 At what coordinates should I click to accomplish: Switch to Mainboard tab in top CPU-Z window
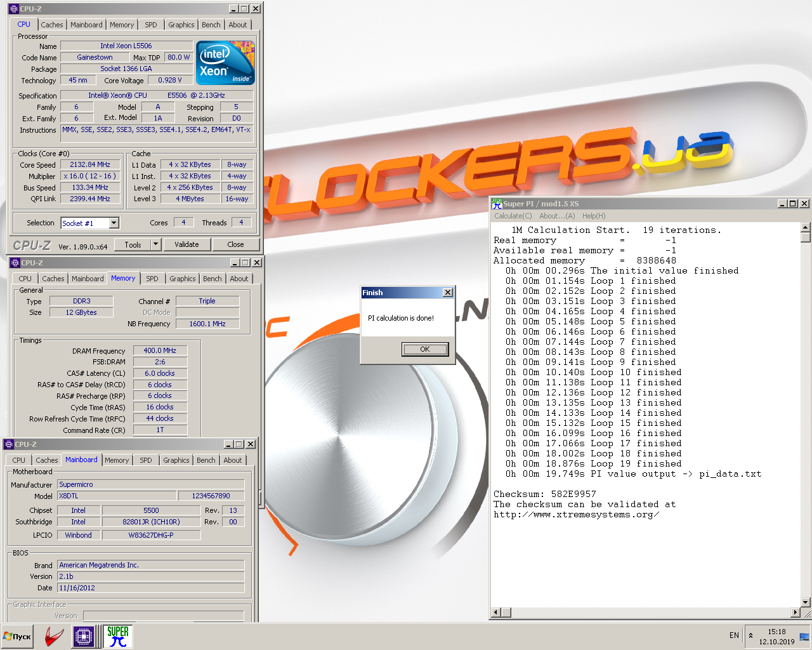click(x=86, y=25)
